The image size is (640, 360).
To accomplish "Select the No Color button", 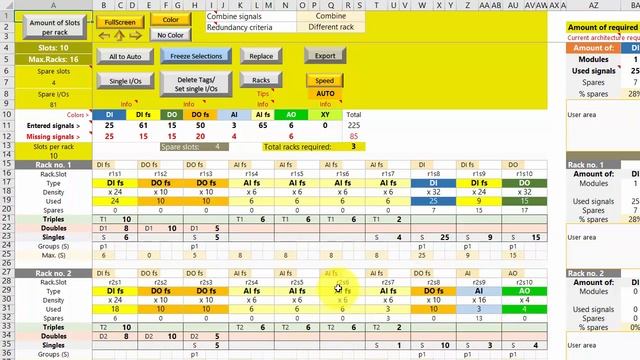I will (171, 35).
